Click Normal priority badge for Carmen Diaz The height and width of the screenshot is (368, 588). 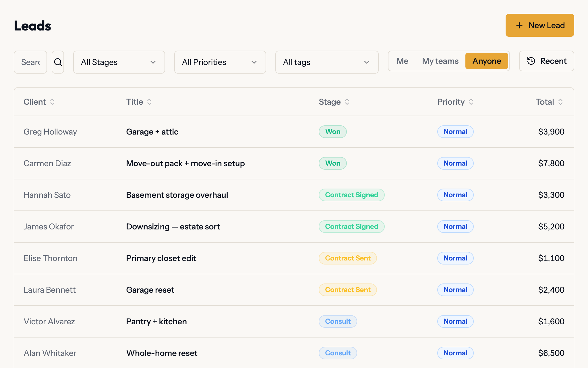pos(455,163)
